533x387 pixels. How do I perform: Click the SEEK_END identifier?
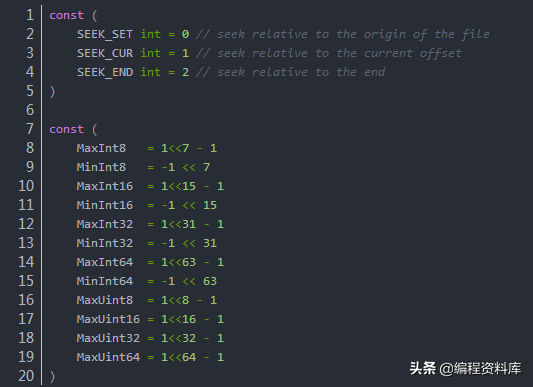tap(105, 72)
